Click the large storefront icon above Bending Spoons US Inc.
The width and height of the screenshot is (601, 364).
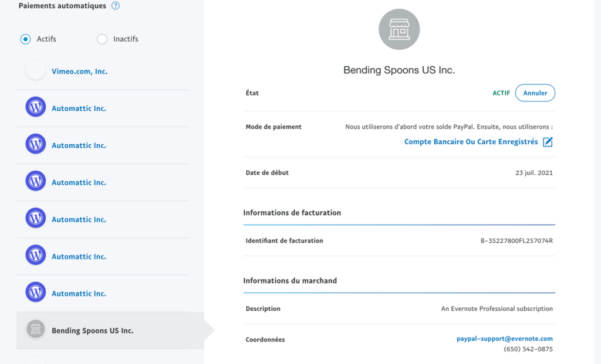tap(399, 29)
